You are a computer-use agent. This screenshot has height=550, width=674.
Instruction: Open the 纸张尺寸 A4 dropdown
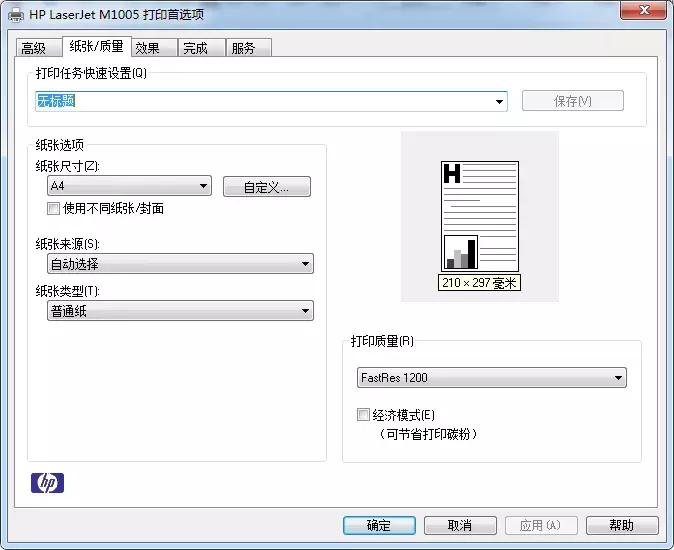click(129, 186)
